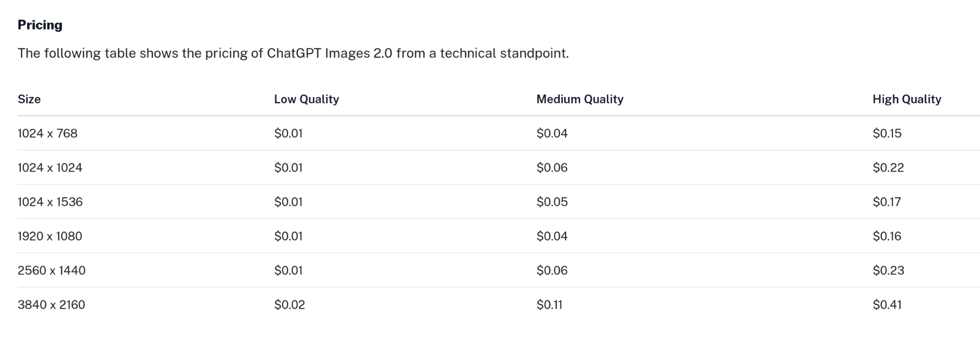Click the High Quality column header

click(906, 99)
